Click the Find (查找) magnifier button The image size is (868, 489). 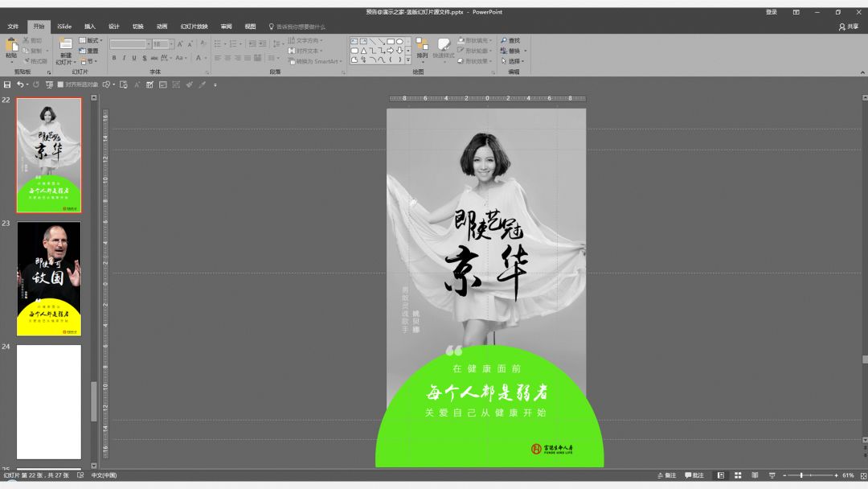coord(510,40)
